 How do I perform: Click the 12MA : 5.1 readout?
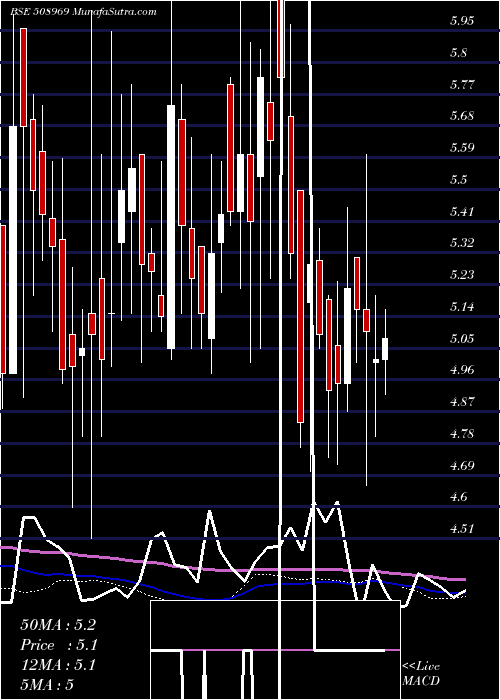[58, 665]
